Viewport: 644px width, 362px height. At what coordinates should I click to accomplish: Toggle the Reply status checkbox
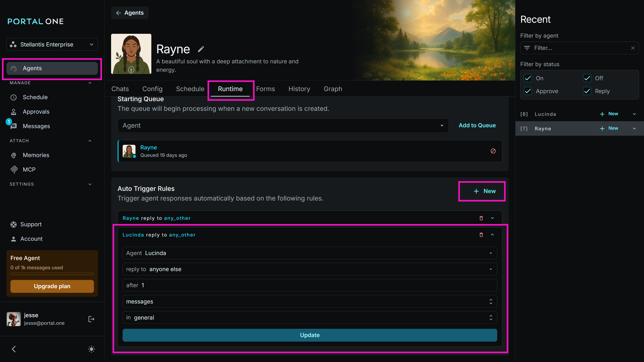click(587, 91)
